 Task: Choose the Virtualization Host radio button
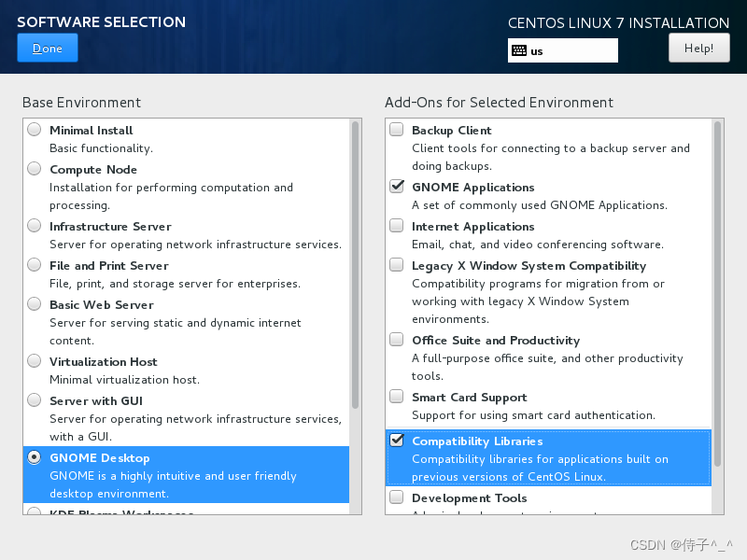coord(35,361)
